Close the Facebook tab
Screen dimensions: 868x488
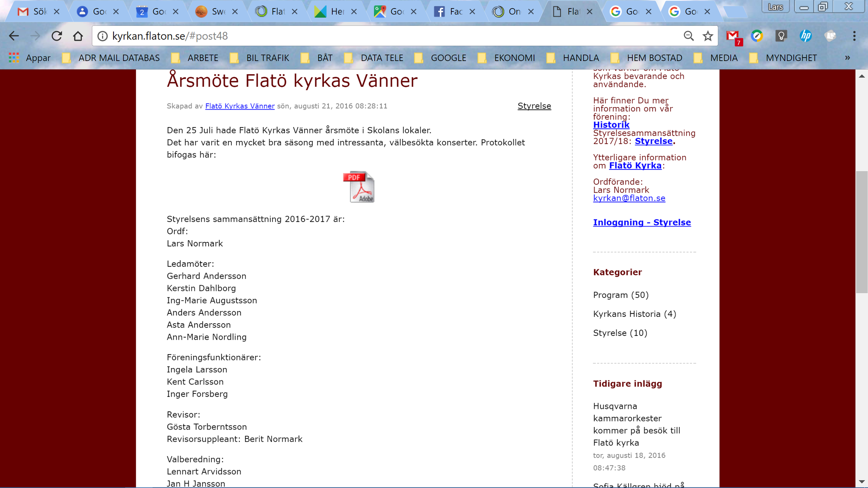pyautogui.click(x=472, y=12)
